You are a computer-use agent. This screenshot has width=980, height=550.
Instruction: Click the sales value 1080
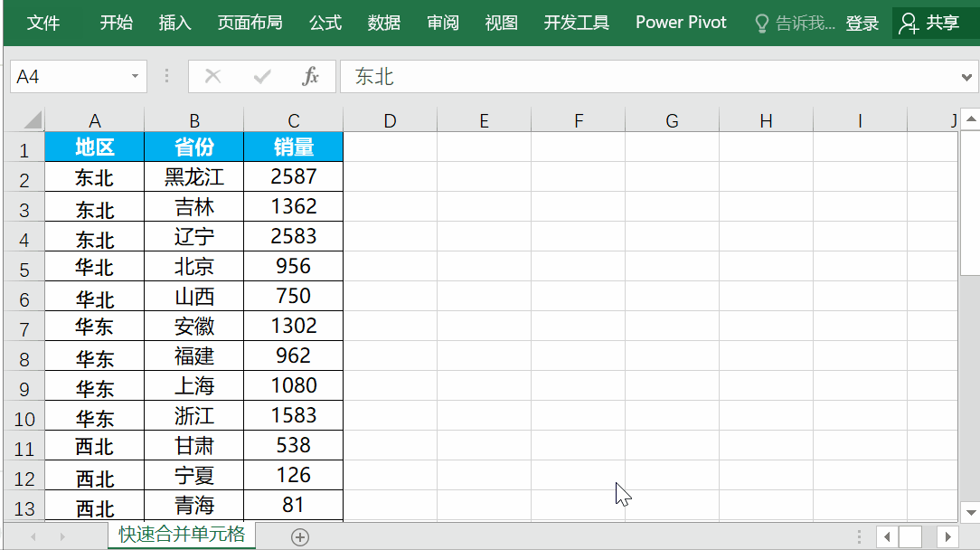[x=294, y=386]
